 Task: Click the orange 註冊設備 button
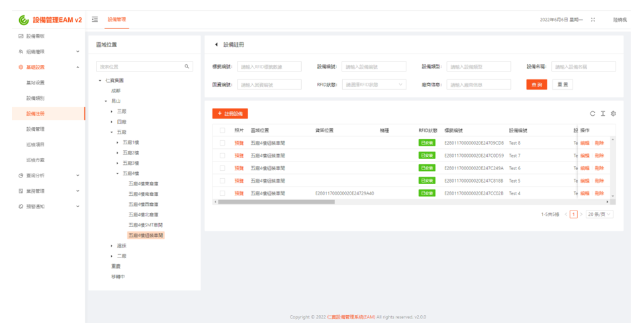point(230,114)
